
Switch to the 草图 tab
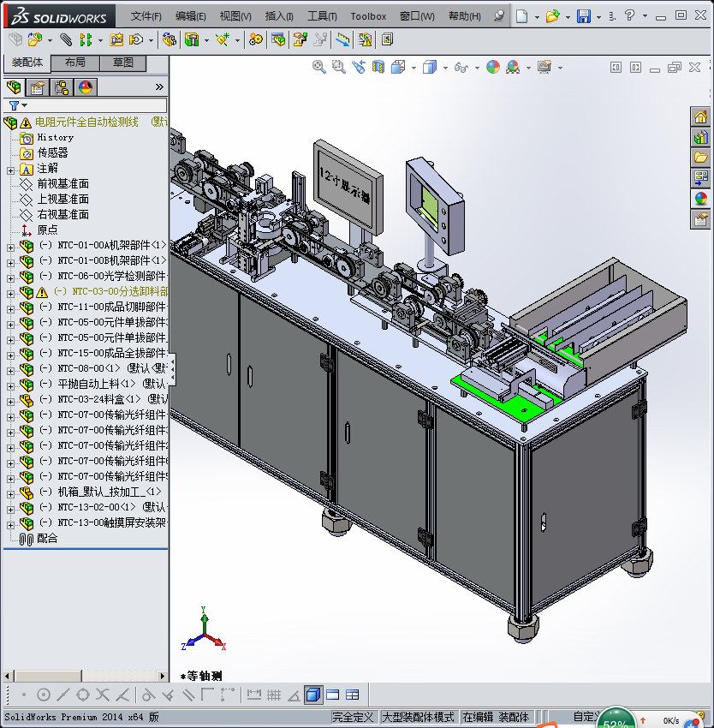(123, 63)
